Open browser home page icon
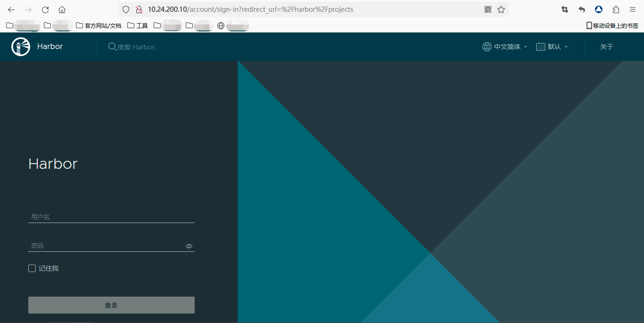The image size is (644, 323). 62,9
